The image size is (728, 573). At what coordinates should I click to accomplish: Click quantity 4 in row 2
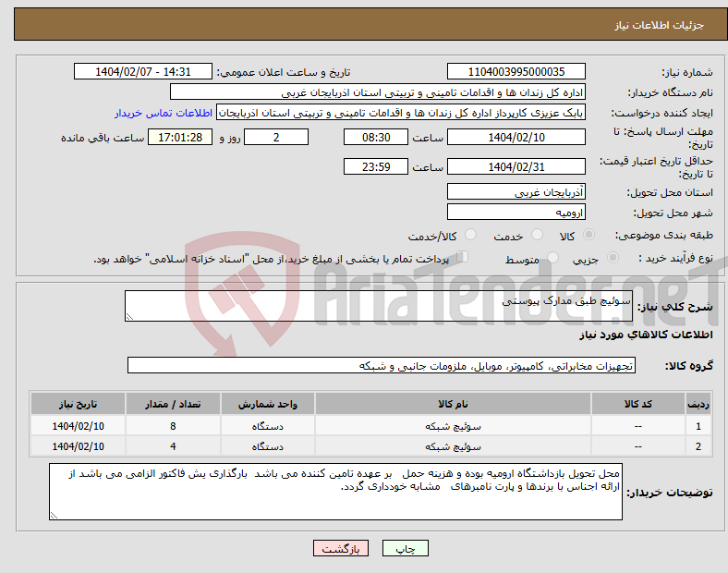coord(173,446)
